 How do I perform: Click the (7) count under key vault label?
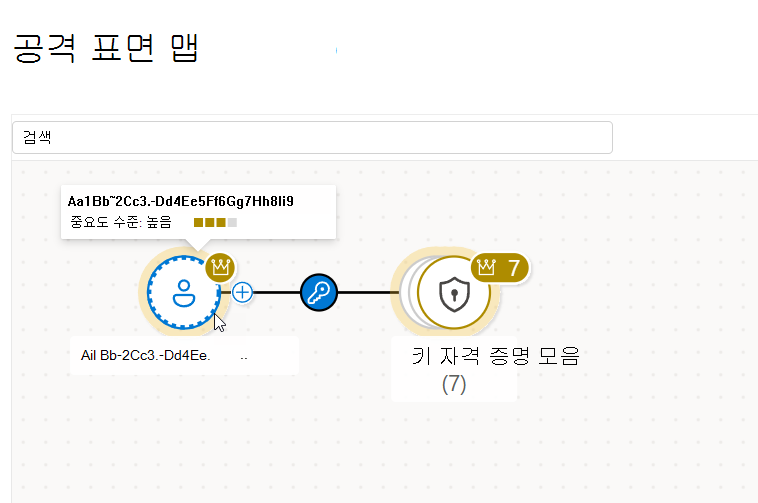coord(454,385)
